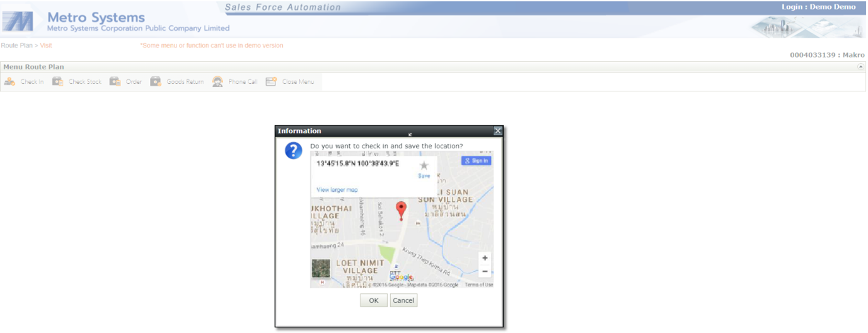868x333 pixels.
Task: Click the map Sign in button
Action: click(x=476, y=161)
